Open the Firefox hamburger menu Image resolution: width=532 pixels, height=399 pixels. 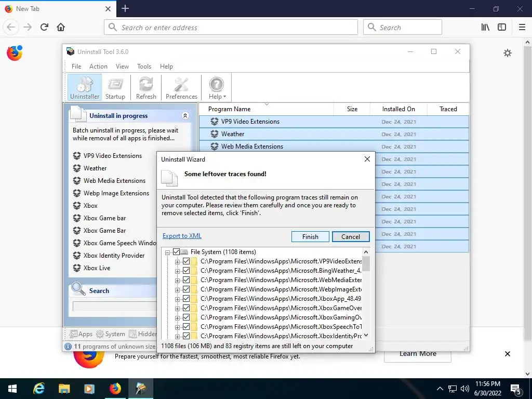(522, 27)
